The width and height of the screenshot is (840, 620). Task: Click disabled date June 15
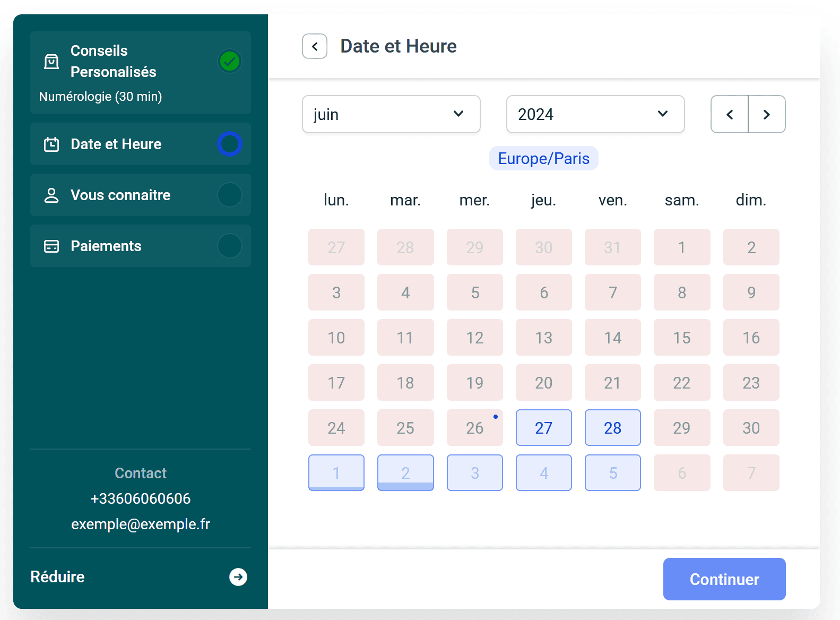coord(682,337)
